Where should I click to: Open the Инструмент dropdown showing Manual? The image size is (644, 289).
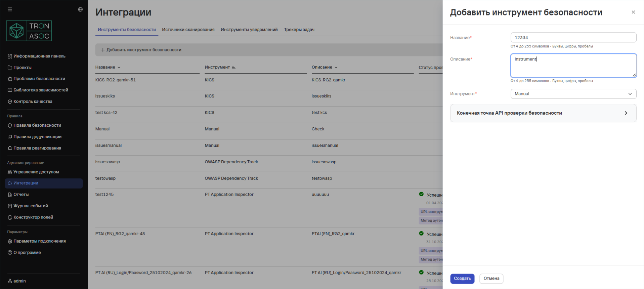click(573, 94)
